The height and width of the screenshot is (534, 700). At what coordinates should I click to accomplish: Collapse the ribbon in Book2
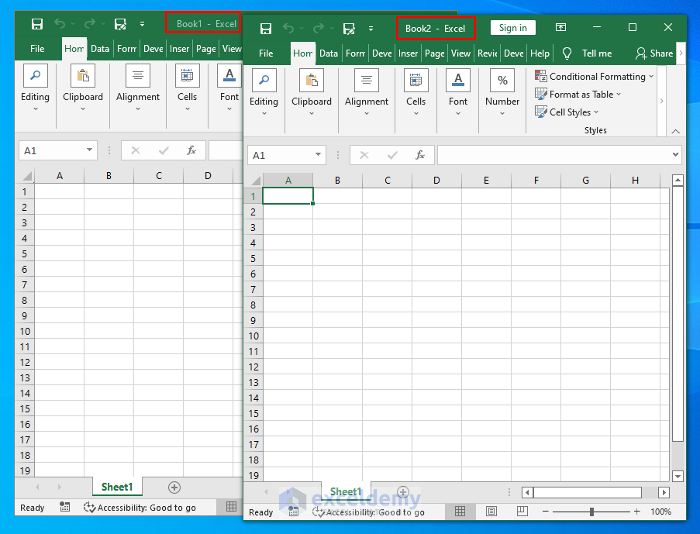point(675,131)
